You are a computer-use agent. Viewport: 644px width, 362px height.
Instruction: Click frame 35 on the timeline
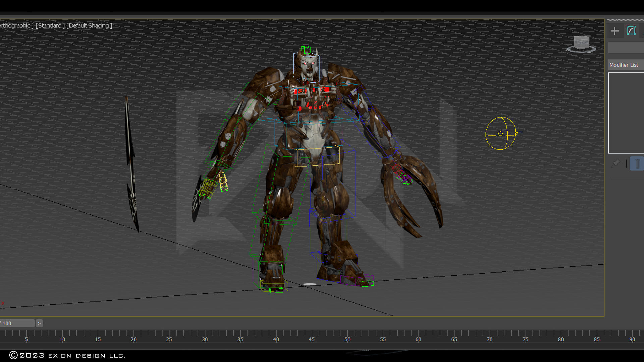point(240,339)
